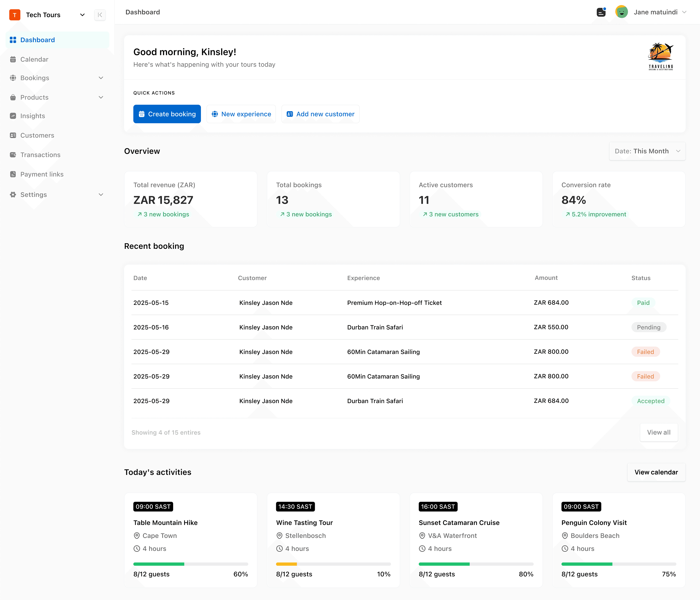Viewport: 700px width, 600px height.
Task: Click the Create booking button
Action: 167,114
